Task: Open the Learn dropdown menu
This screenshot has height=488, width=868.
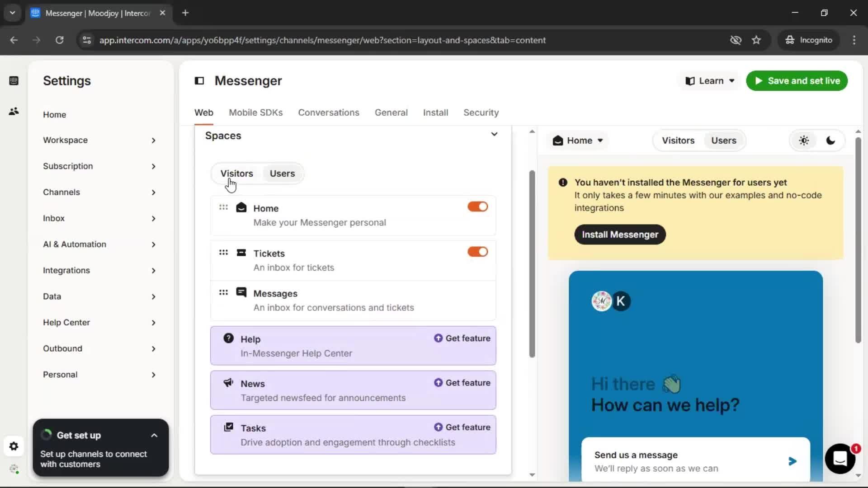Action: [709, 81]
